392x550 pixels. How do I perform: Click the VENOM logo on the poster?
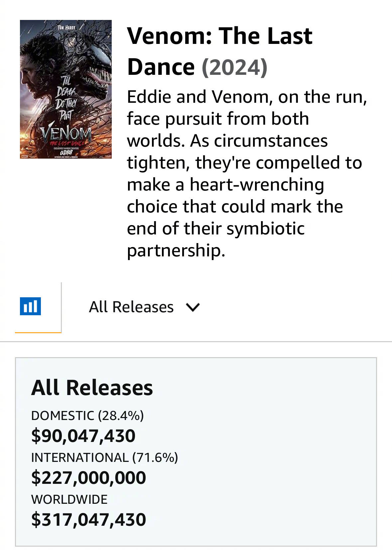[x=66, y=133]
